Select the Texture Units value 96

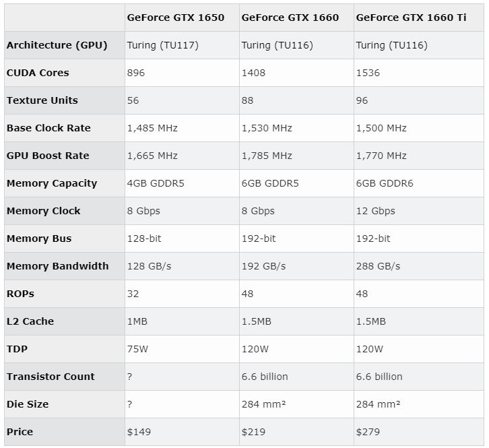362,100
